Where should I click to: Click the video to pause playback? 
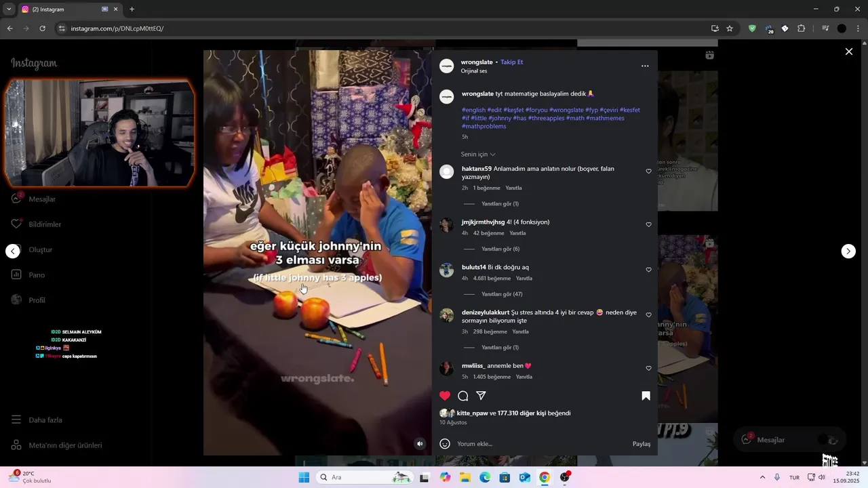tap(317, 252)
